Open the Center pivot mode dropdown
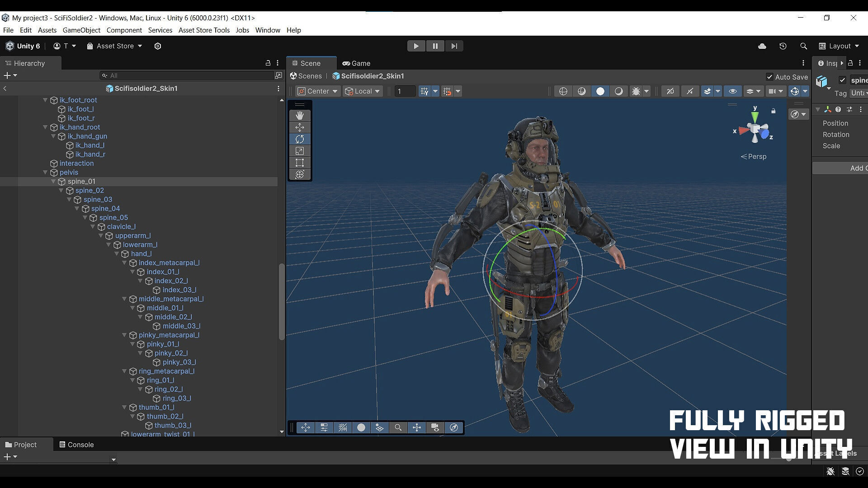This screenshot has width=868, height=488. point(318,91)
